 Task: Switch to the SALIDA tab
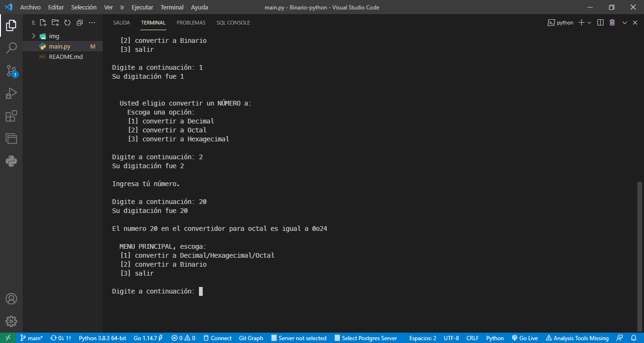tap(122, 23)
